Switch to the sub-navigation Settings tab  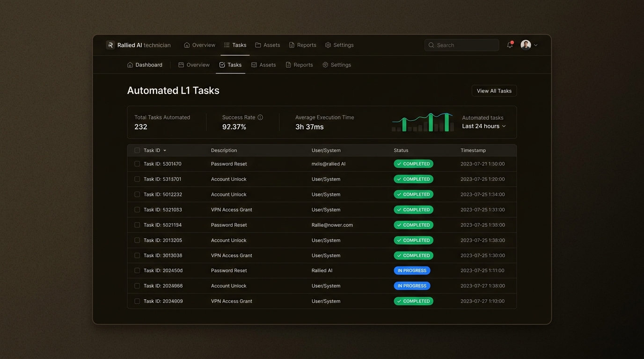pyautogui.click(x=337, y=65)
